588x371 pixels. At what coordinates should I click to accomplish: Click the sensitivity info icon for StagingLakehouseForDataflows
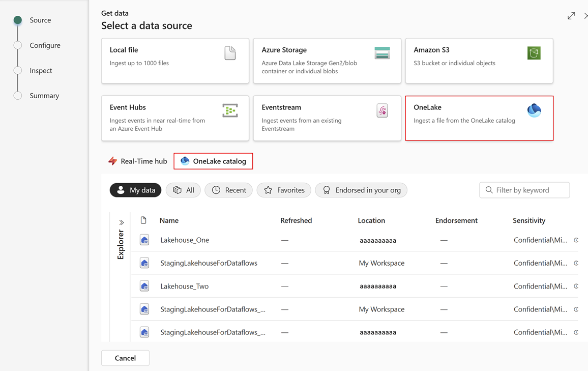coord(576,263)
